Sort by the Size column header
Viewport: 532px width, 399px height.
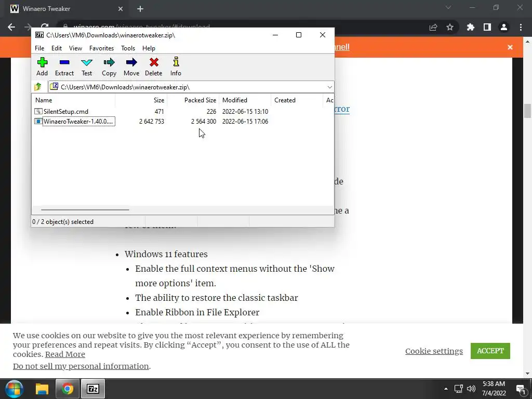point(141,100)
